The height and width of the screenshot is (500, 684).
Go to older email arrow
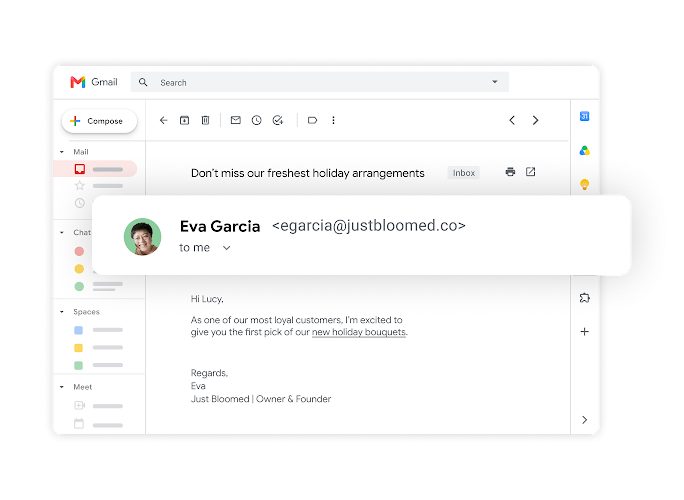(x=535, y=120)
